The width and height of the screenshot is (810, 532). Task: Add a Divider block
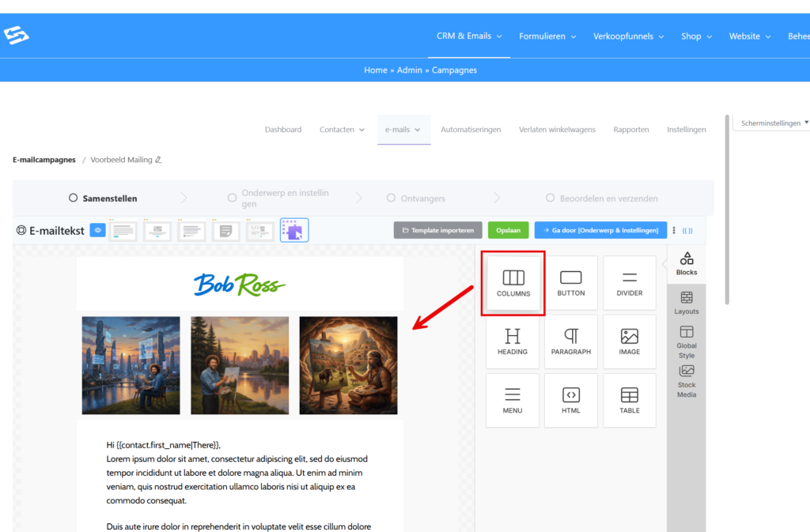point(629,283)
